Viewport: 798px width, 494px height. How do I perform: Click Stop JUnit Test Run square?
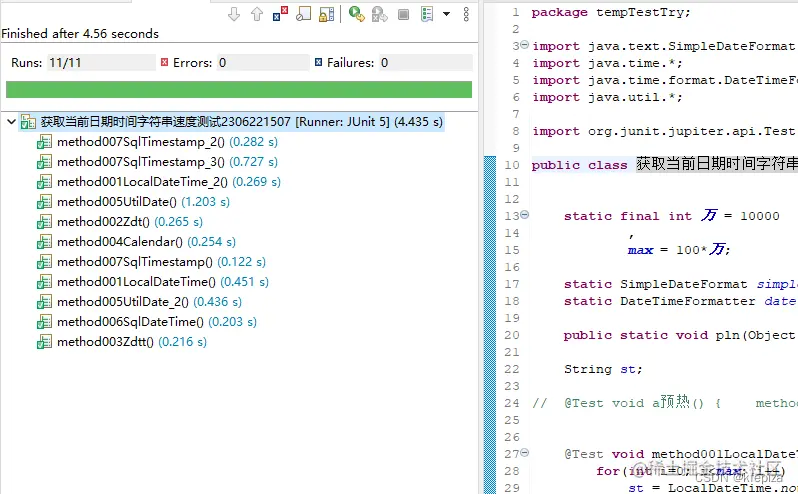403,14
